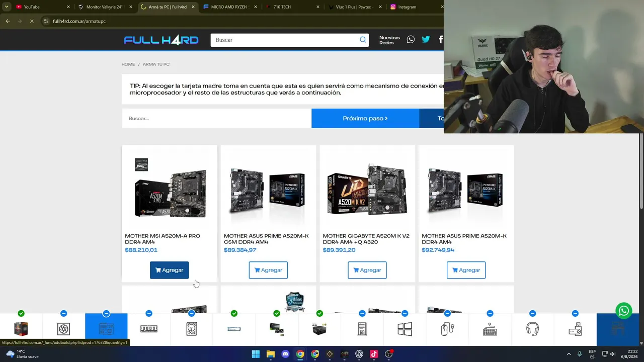Open the ASUS PRIME A520M-K CSM image
Image resolution: width=644 pixels, height=362 pixels.
[x=268, y=190]
